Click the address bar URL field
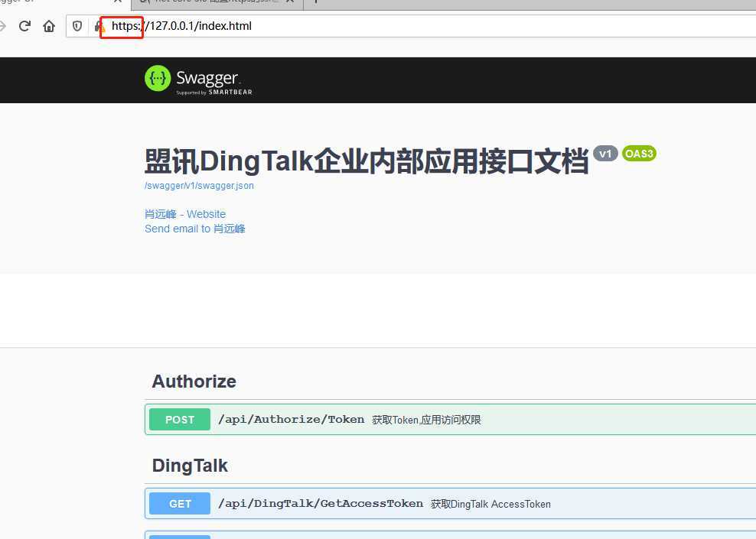 point(410,26)
